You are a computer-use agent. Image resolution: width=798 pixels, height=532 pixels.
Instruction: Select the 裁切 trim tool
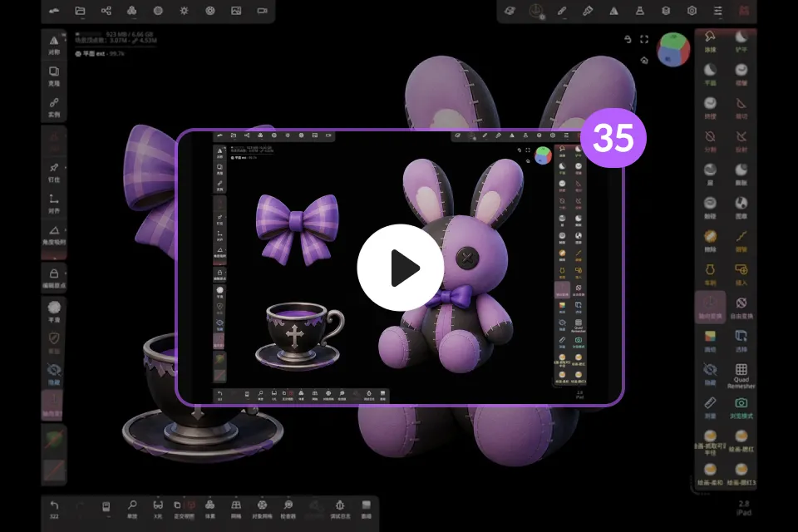click(741, 108)
